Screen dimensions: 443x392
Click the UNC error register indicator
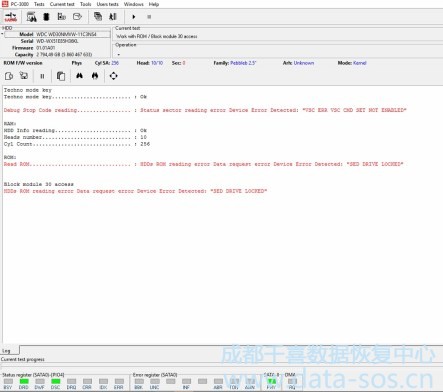click(155, 381)
